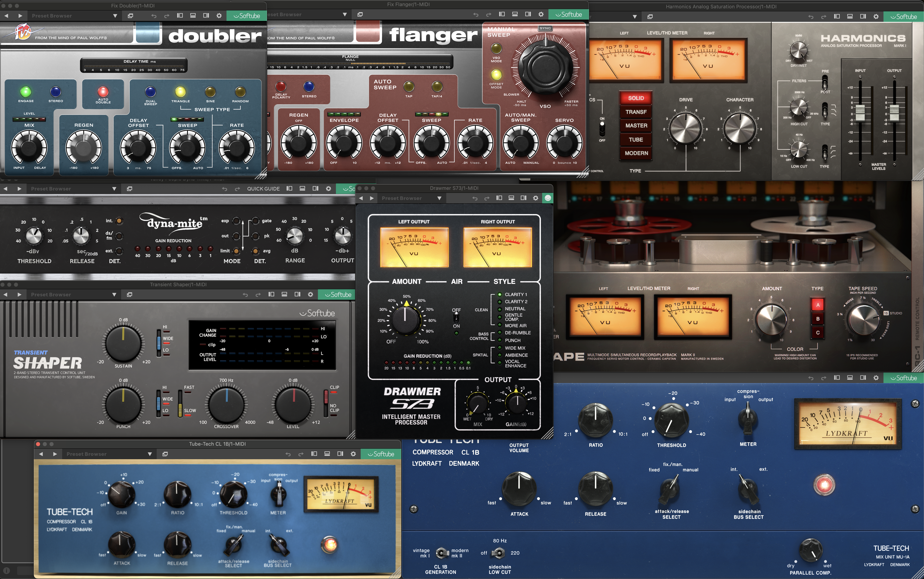Click previous preset arrow in Tube-Tech CL 1B
The height and width of the screenshot is (579, 924).
[41, 454]
